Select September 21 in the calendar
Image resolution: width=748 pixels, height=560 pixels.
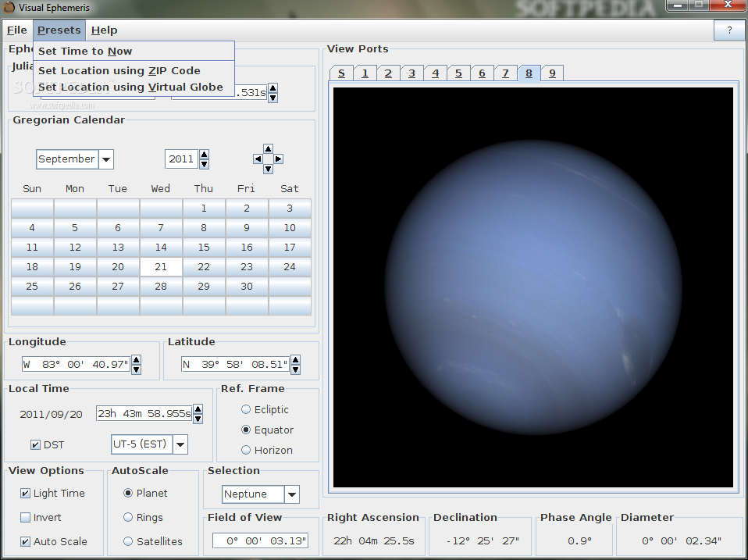161,266
